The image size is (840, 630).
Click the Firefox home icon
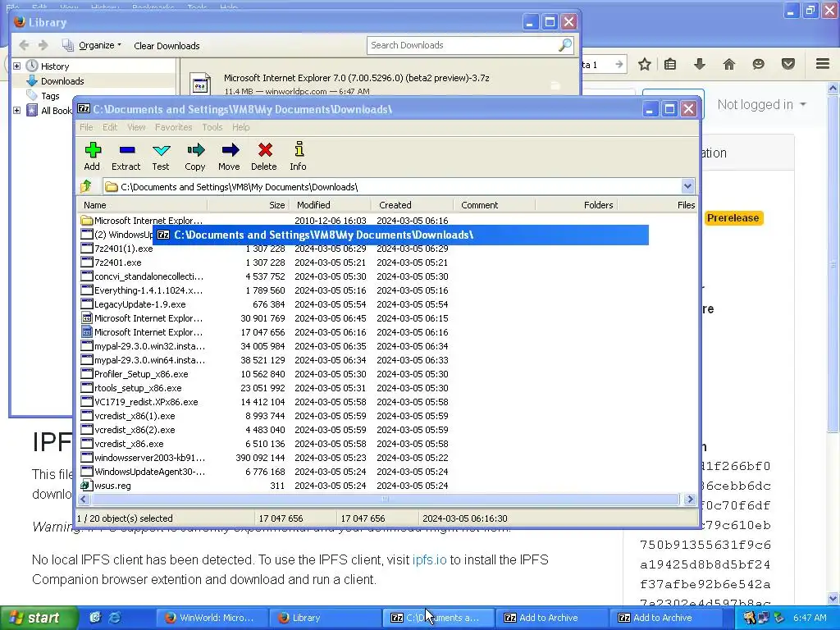tap(729, 64)
